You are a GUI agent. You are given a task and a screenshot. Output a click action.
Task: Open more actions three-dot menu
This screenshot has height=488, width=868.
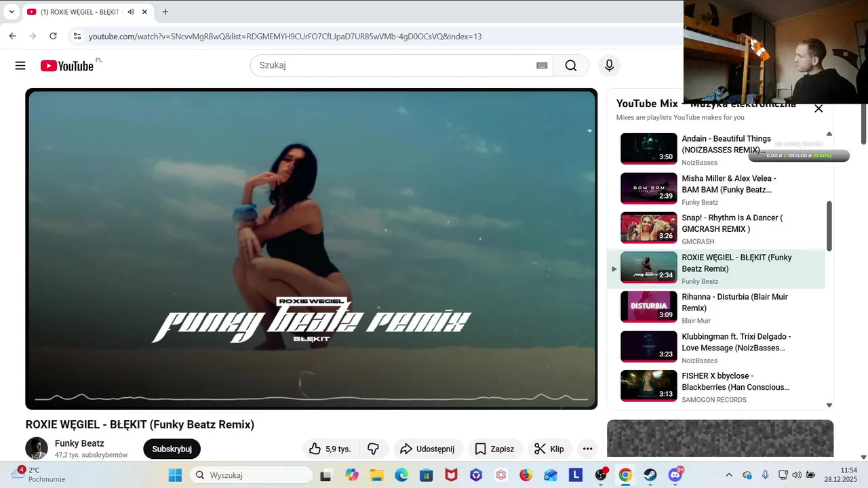588,449
